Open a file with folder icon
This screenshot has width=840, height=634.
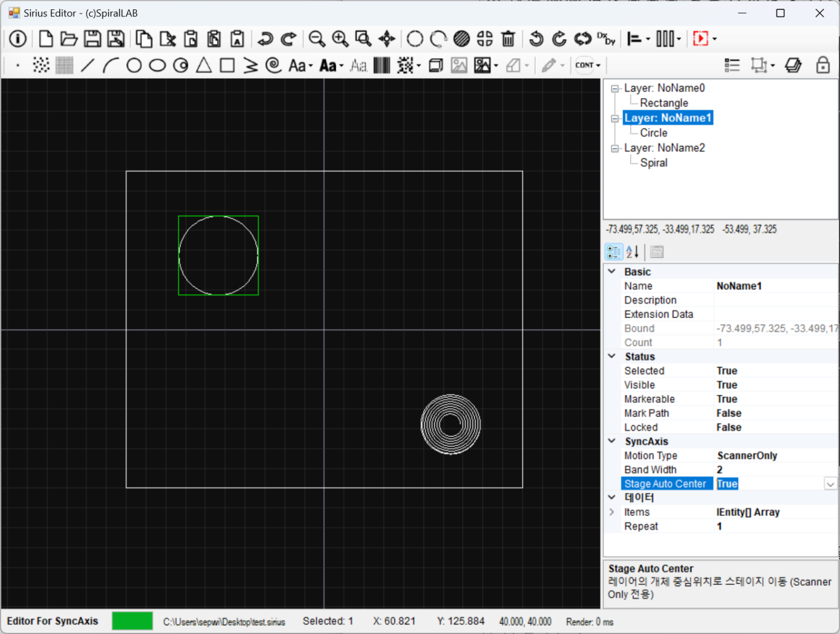point(69,39)
